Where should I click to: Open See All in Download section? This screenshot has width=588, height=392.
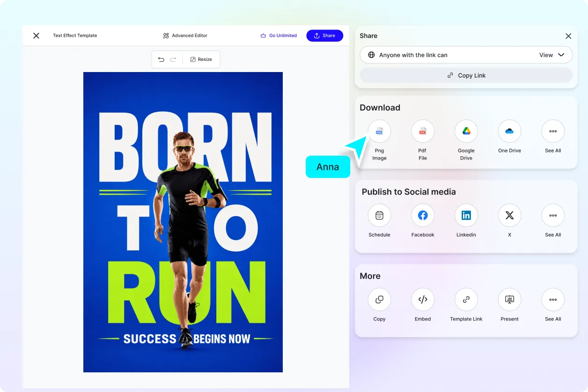click(x=553, y=131)
